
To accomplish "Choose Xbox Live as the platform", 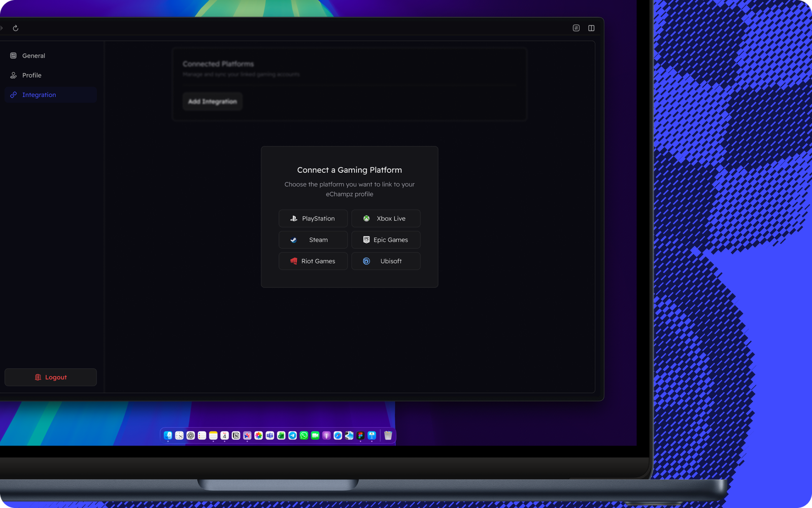I will 386,218.
